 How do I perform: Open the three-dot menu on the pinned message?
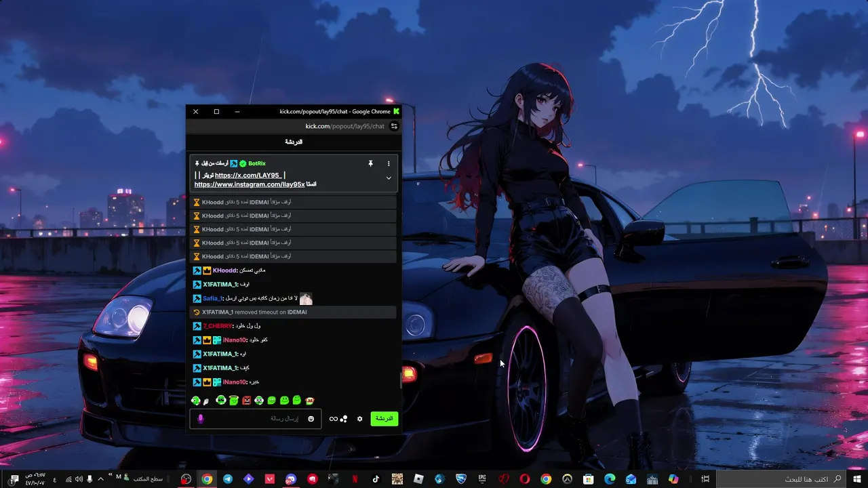click(389, 163)
